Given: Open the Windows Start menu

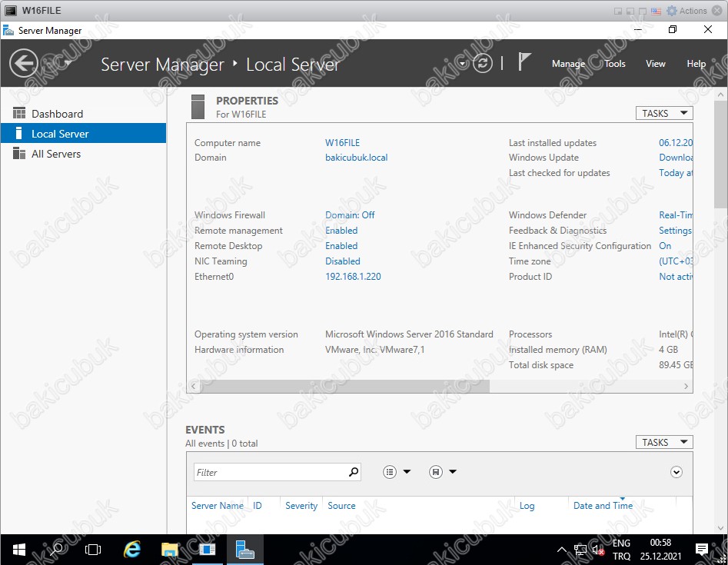Looking at the screenshot, I should (x=18, y=550).
